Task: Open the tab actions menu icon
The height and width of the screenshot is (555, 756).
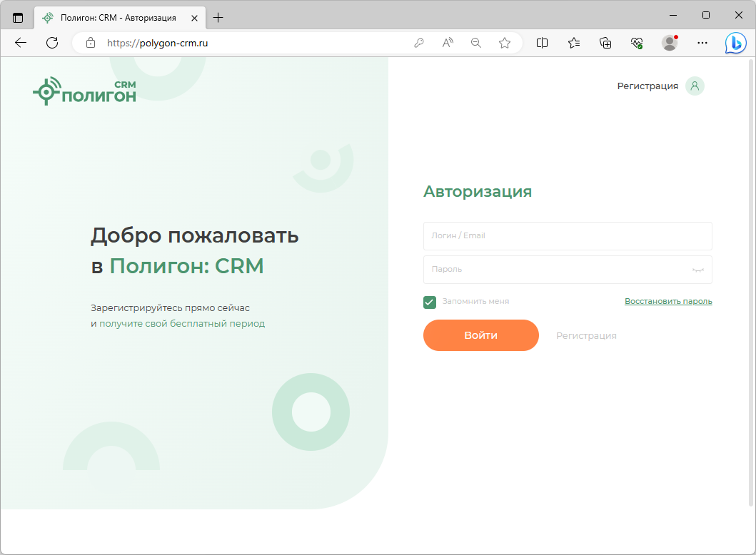Action: pyautogui.click(x=18, y=18)
